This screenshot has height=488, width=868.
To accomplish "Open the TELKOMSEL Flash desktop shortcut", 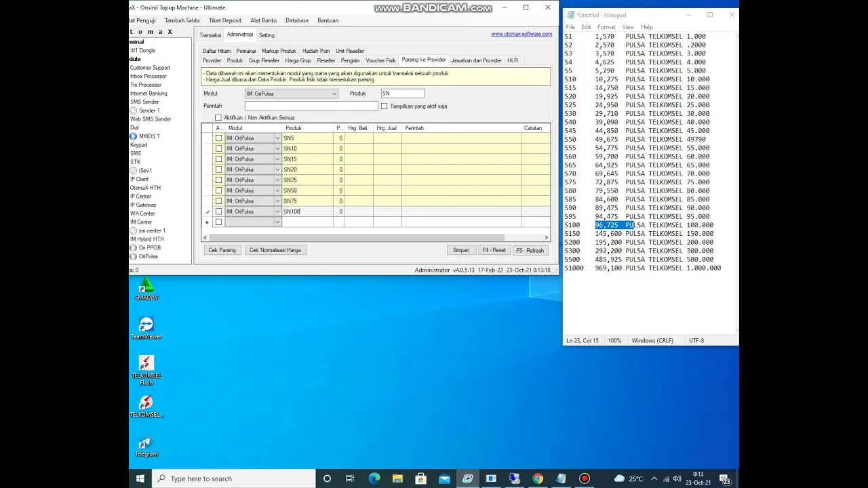I will pos(146,370).
